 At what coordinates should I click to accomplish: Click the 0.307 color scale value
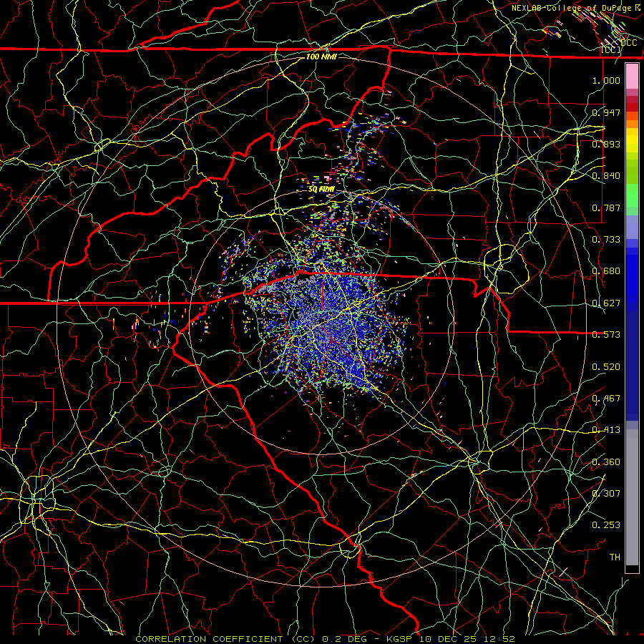[606, 493]
